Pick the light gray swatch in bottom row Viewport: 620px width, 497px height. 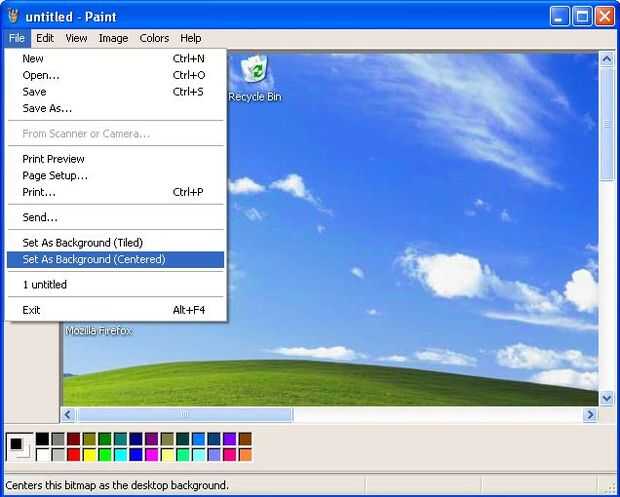(x=58, y=455)
